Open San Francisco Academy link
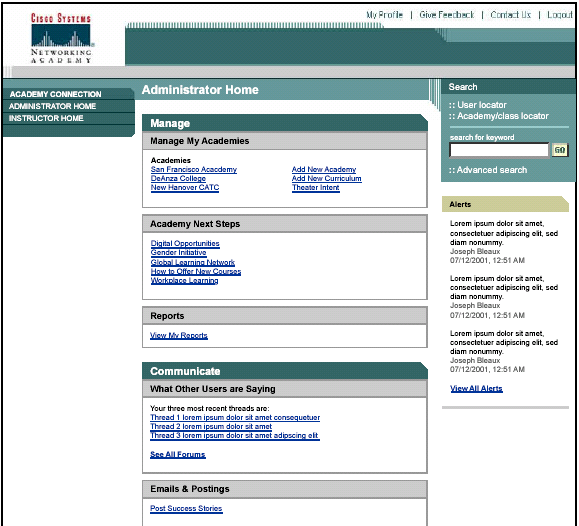 [x=194, y=170]
